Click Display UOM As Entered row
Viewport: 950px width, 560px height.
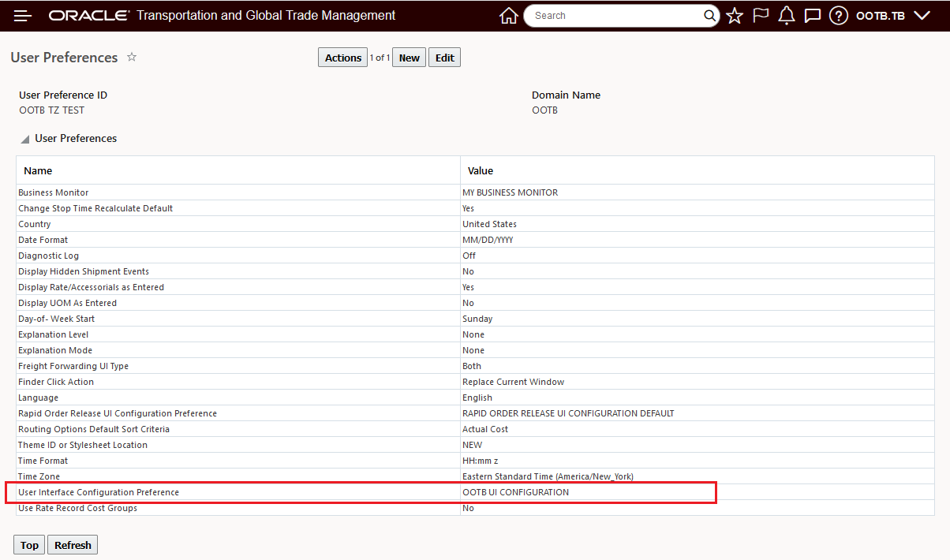(x=68, y=303)
